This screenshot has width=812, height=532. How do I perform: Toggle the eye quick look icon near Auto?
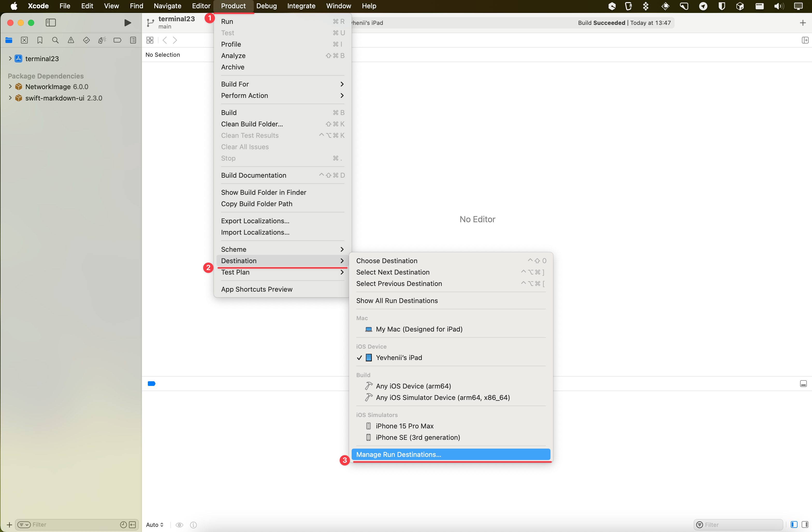(179, 525)
